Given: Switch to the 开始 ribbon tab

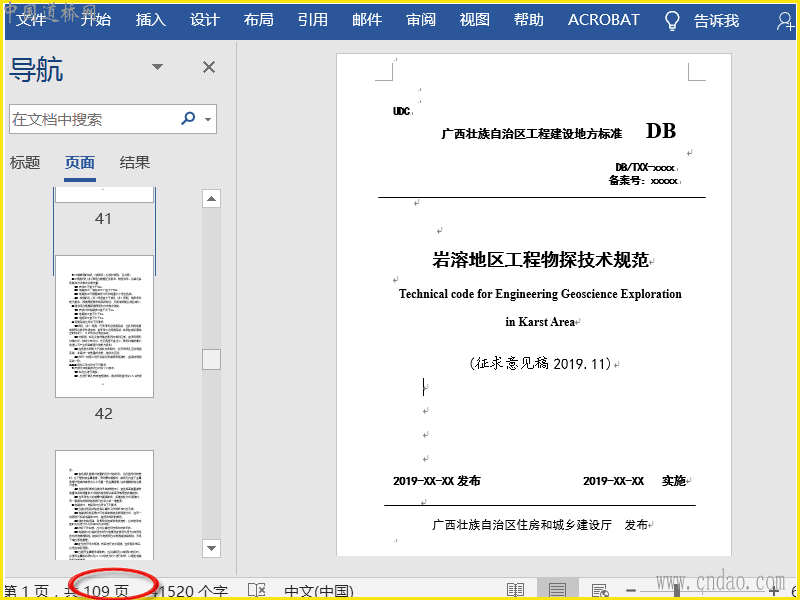Looking at the screenshot, I should [95, 20].
